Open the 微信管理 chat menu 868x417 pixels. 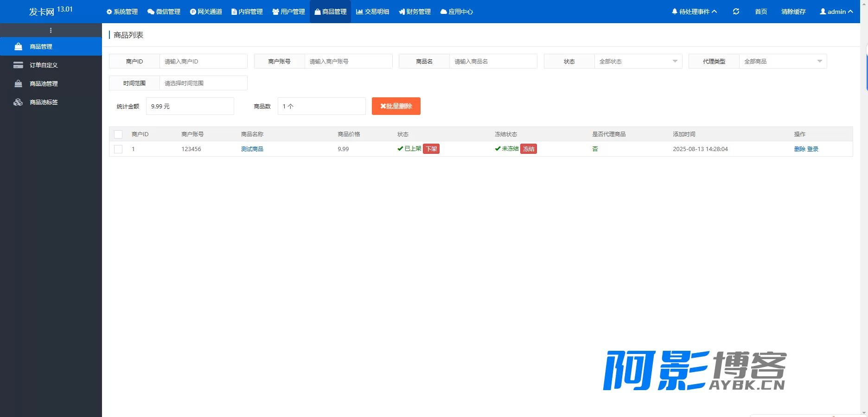164,12
